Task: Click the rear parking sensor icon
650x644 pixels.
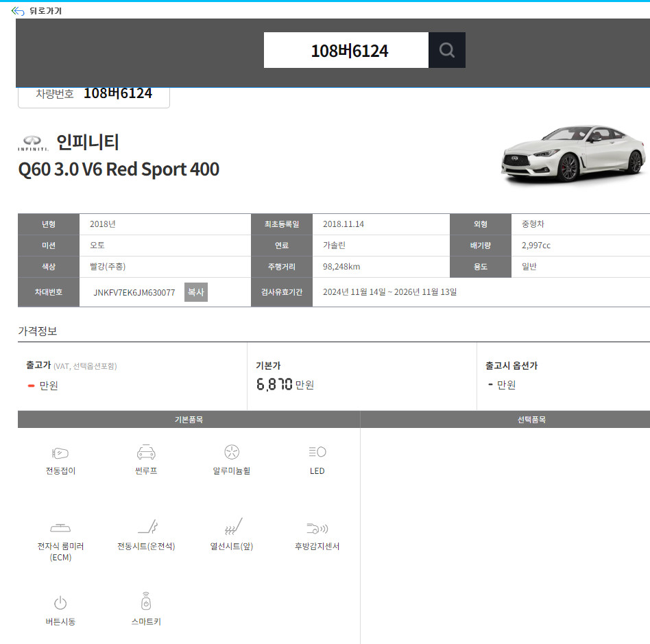Action: tap(317, 527)
